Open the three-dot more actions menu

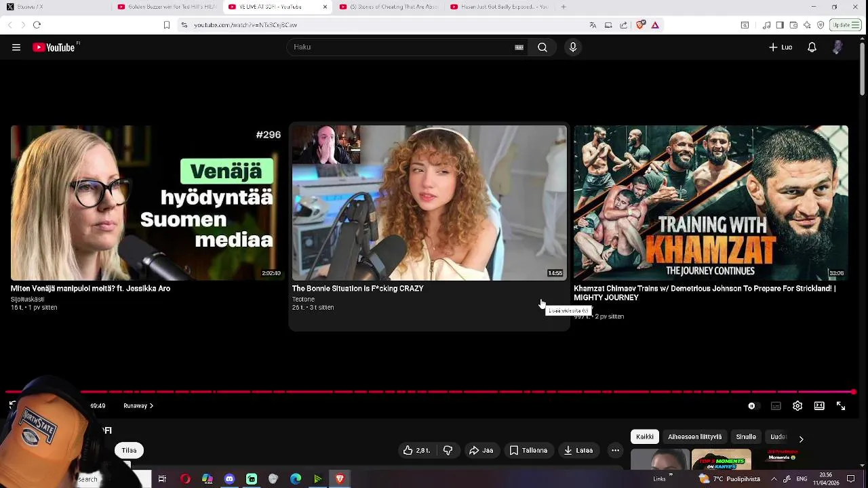(615, 451)
